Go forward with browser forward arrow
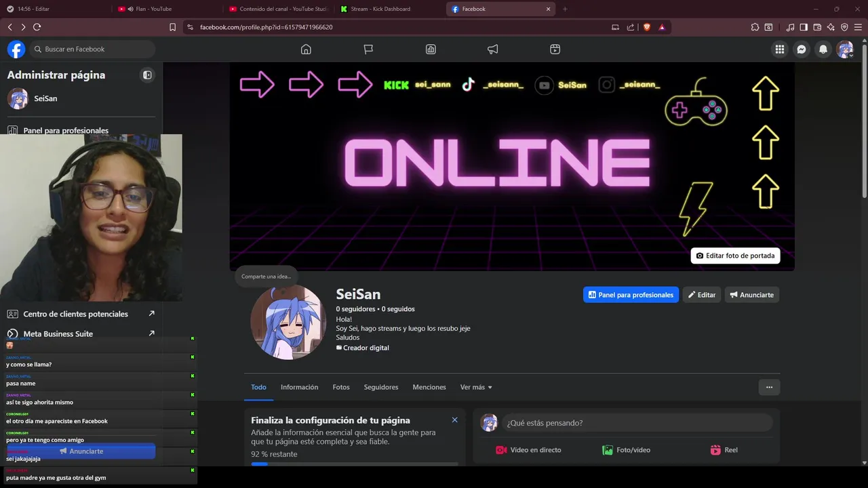The image size is (868, 488). pos(23,27)
